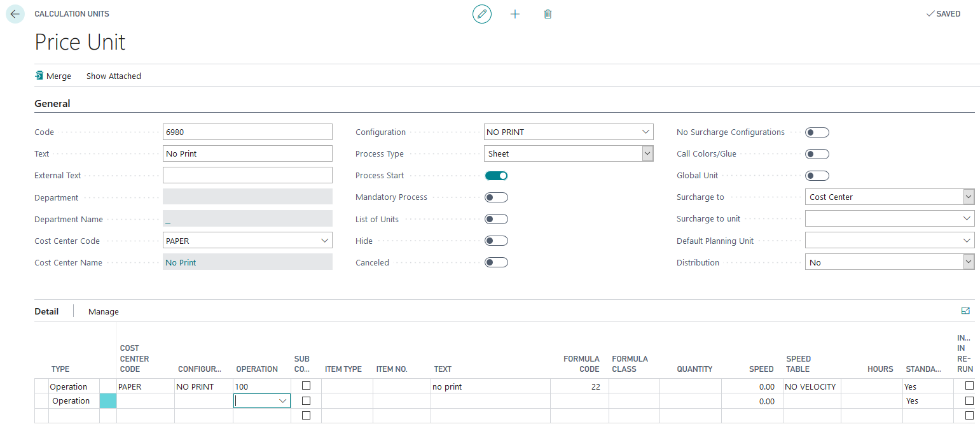The height and width of the screenshot is (431, 980).
Task: Sort by Cost Center Code column header
Action: pyautogui.click(x=134, y=358)
